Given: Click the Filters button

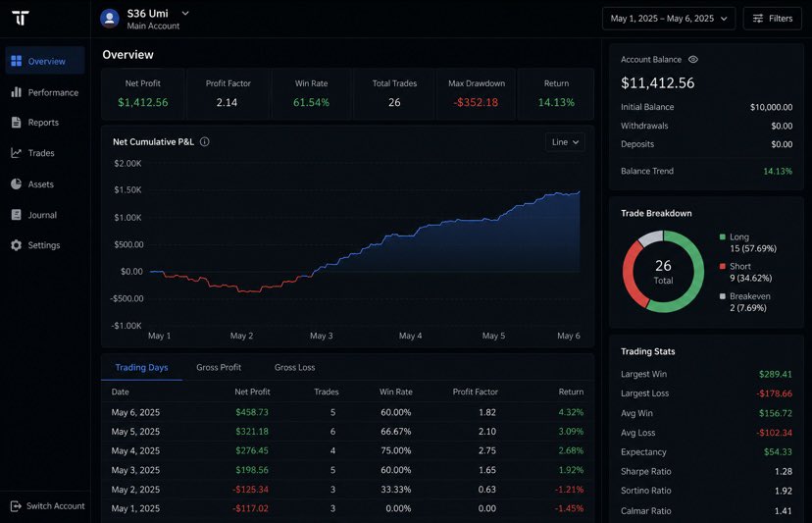Looking at the screenshot, I should tap(772, 18).
